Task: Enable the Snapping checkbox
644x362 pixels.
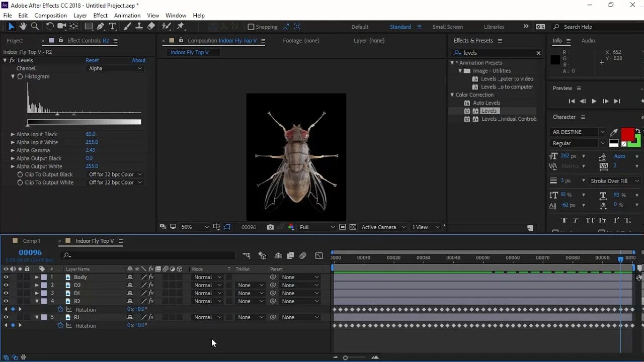Action: coord(251,27)
